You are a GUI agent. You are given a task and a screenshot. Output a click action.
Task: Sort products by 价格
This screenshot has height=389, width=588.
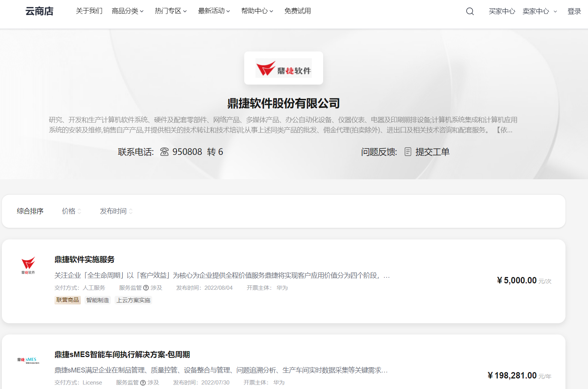71,211
